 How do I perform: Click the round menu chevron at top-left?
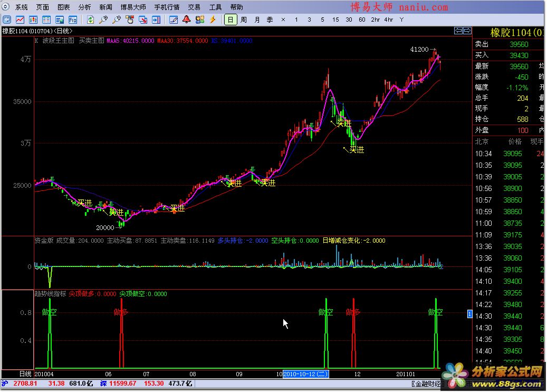coord(5,7)
